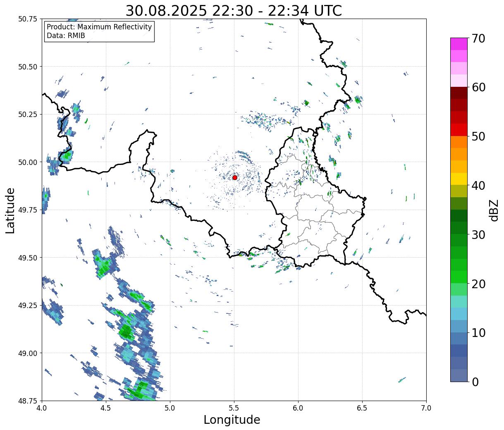Viewport: 504px width, 430px height.
Task: Click the "Product: Maximum Reflectivity" text
Action: [x=99, y=27]
